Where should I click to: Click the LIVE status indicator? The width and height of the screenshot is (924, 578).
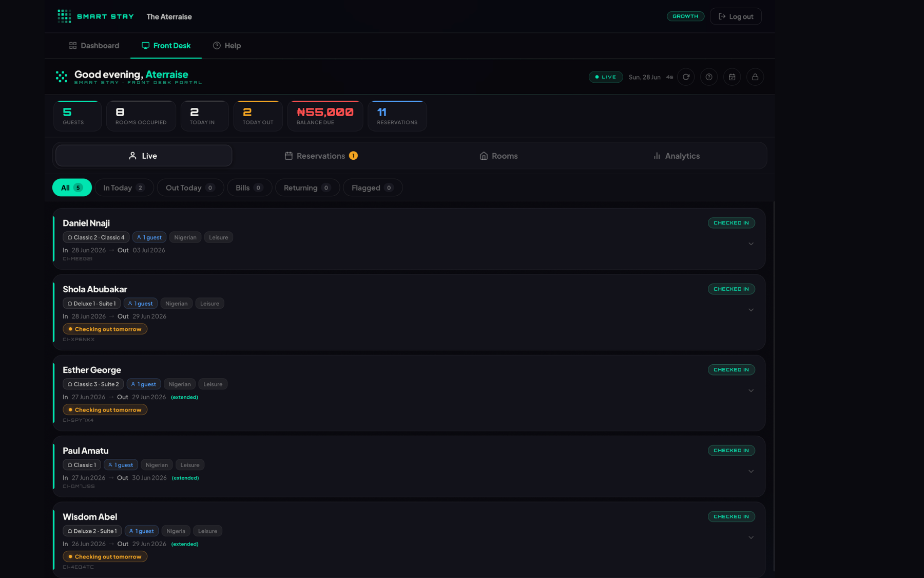[x=606, y=77]
